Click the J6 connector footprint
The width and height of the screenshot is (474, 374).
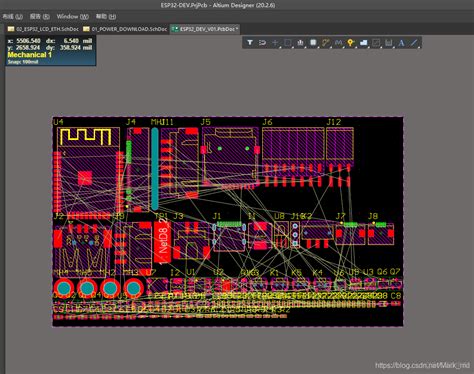[293, 157]
